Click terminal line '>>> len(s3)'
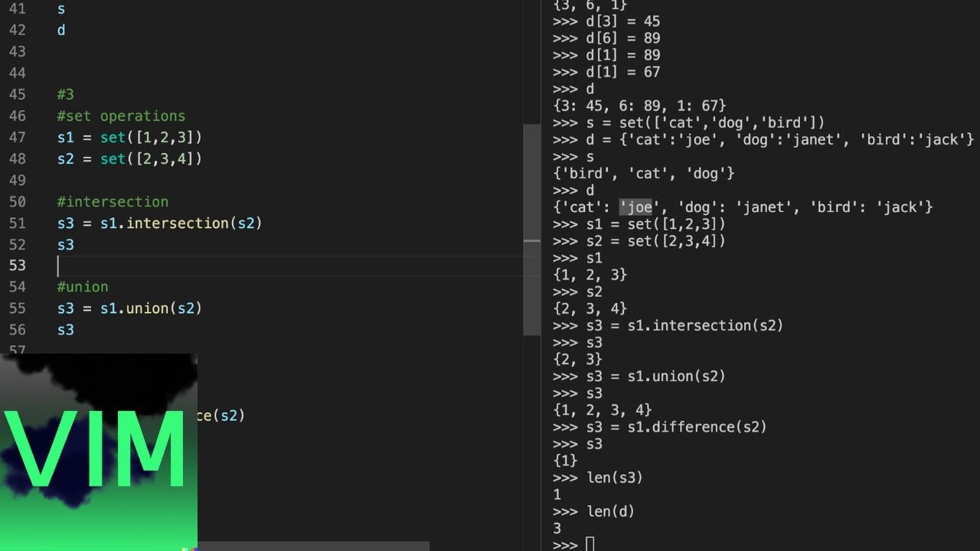Image resolution: width=980 pixels, height=551 pixels. coord(597,478)
